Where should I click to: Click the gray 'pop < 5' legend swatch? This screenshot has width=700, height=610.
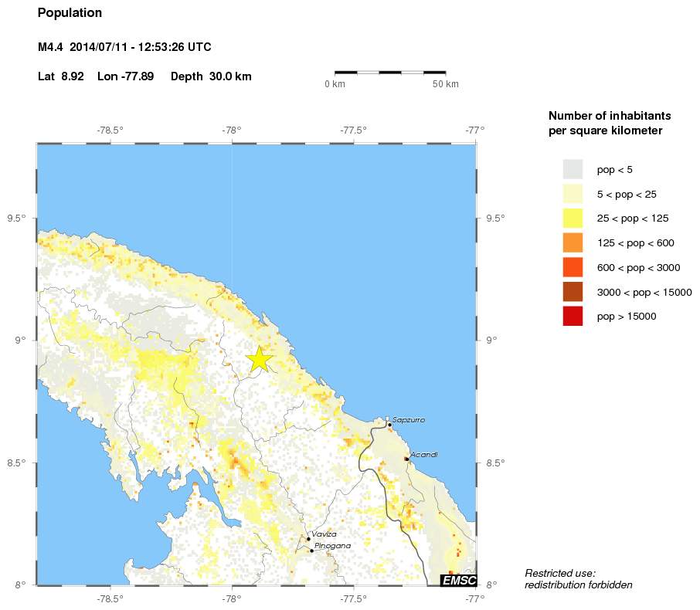(x=573, y=170)
